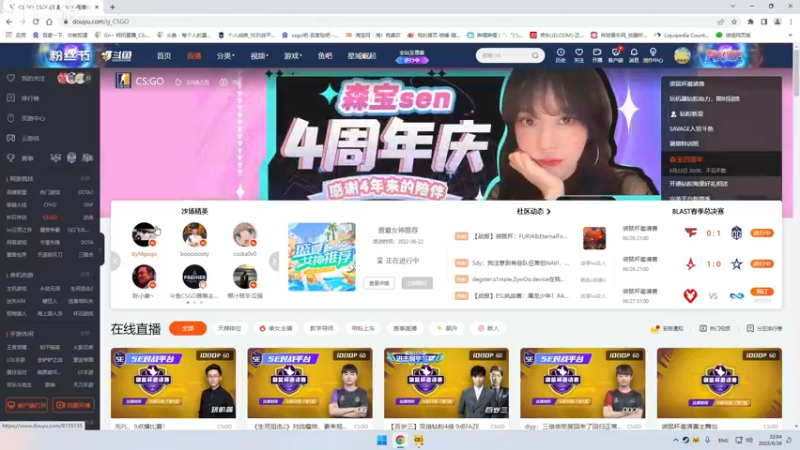Select the 美女主播 filter pill
Screen dimensions: 800x450
[x=276, y=328]
